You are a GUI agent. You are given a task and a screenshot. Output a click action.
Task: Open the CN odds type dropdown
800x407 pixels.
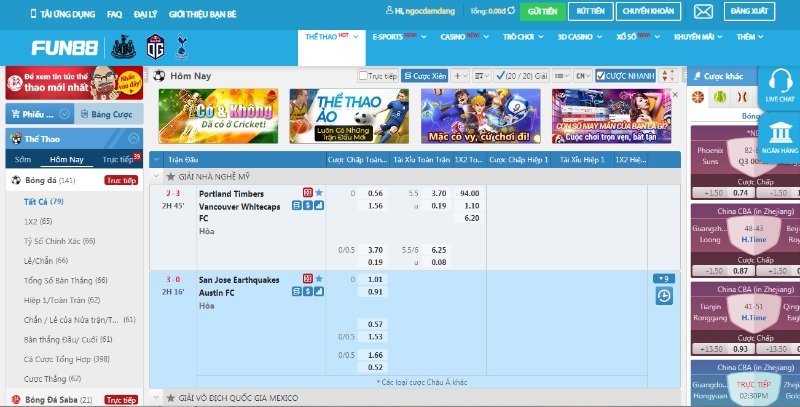point(583,76)
